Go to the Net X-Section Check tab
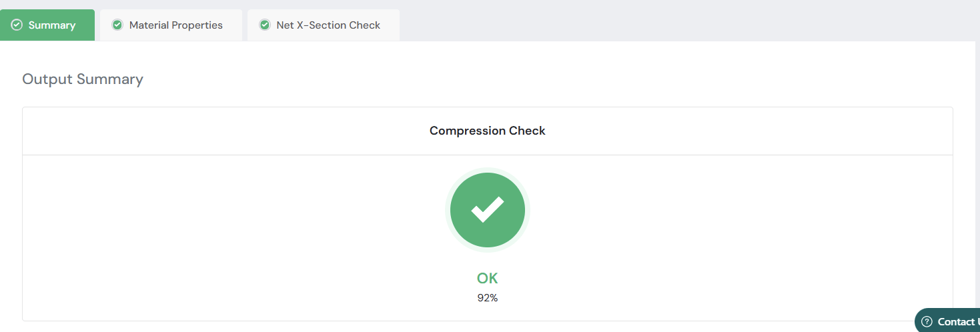 (x=328, y=25)
